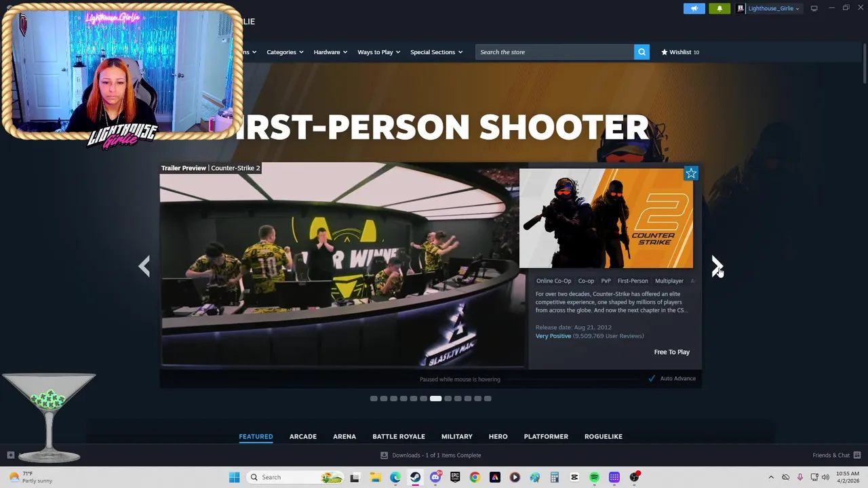
Task: Open Discord from the taskbar
Action: [x=435, y=477]
